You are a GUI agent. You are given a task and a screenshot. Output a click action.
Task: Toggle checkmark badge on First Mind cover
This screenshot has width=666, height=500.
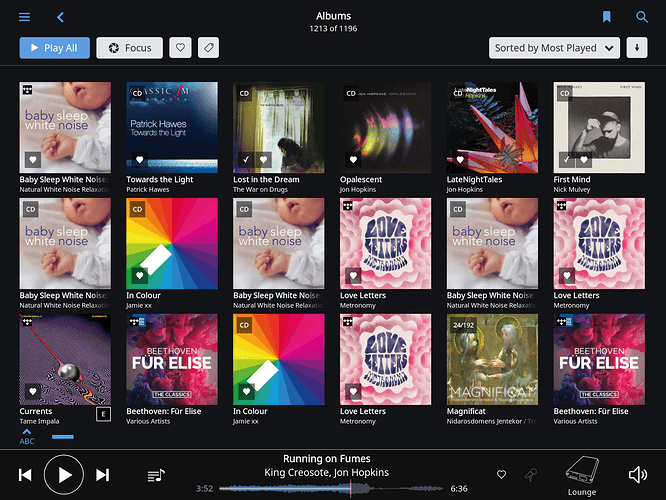566,160
